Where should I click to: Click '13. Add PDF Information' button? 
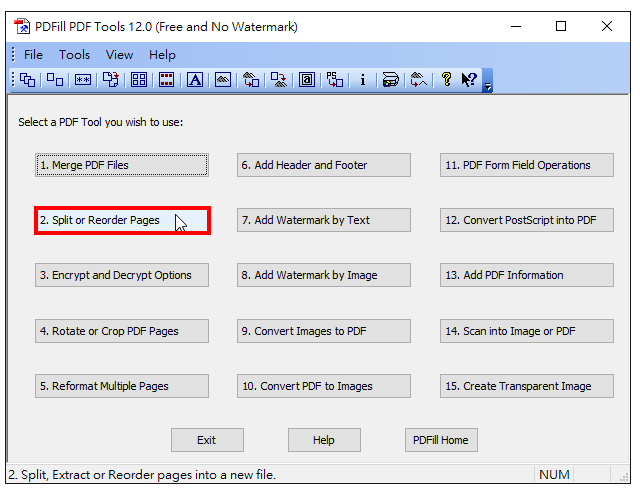527,275
